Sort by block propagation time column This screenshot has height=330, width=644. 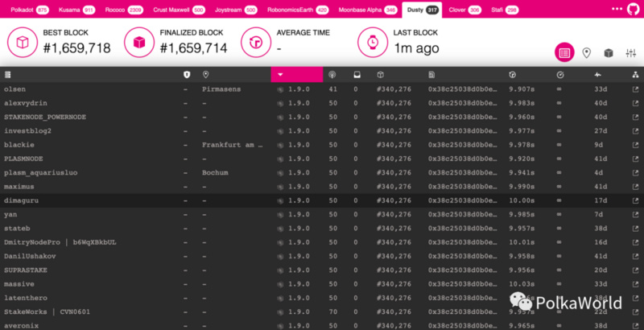[x=560, y=75]
